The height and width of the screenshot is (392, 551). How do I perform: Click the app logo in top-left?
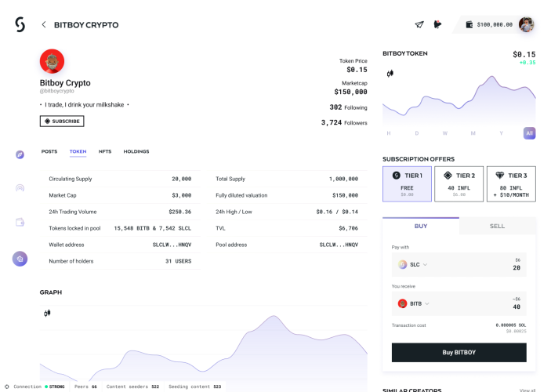pos(20,24)
